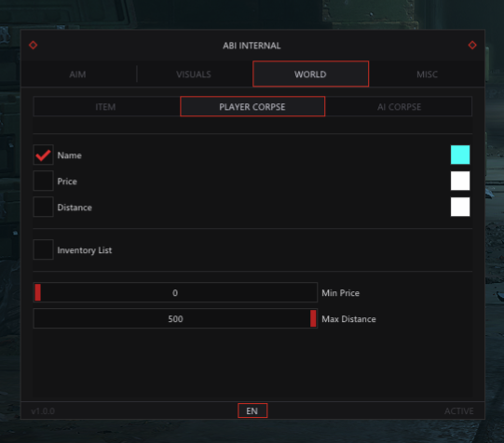Select the PLAYER CORPSE sub-tab
This screenshot has width=504, height=443.
pyautogui.click(x=252, y=106)
